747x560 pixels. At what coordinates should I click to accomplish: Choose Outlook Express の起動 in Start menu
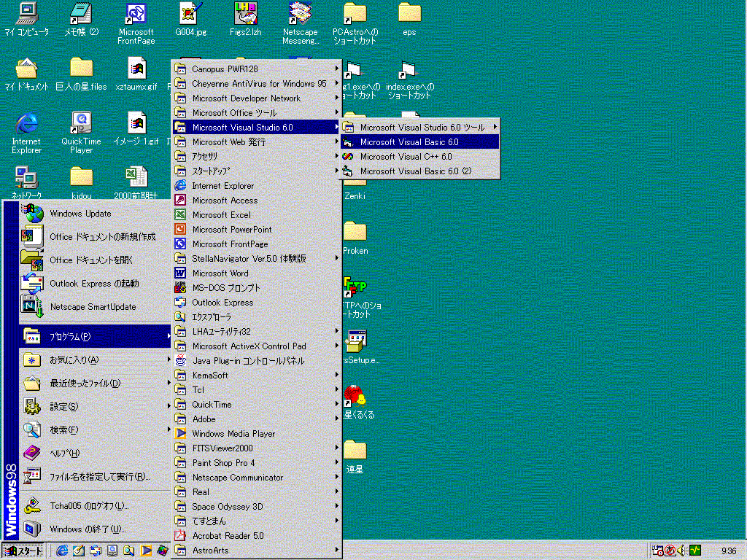pyautogui.click(x=95, y=284)
